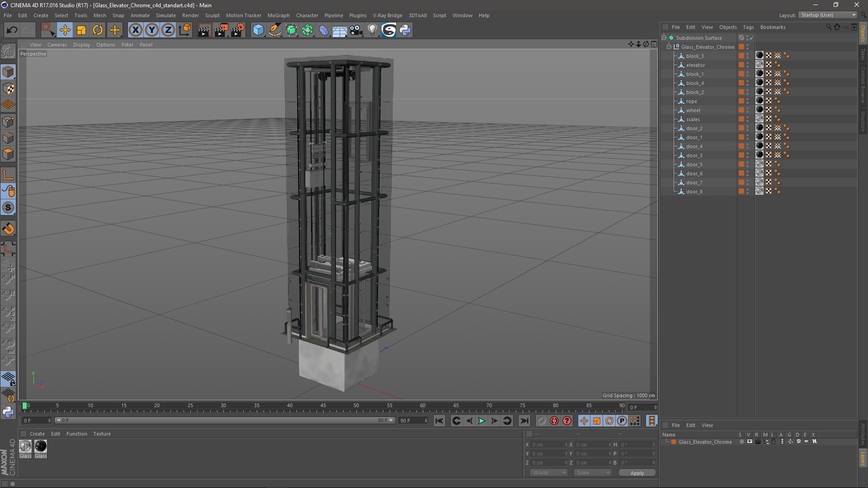Viewport: 868px width, 488px height.
Task: Toggle Y axis lock
Action: tap(152, 30)
